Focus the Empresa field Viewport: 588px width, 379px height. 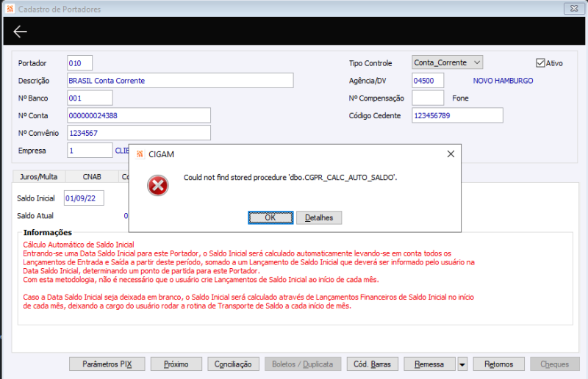click(x=90, y=151)
